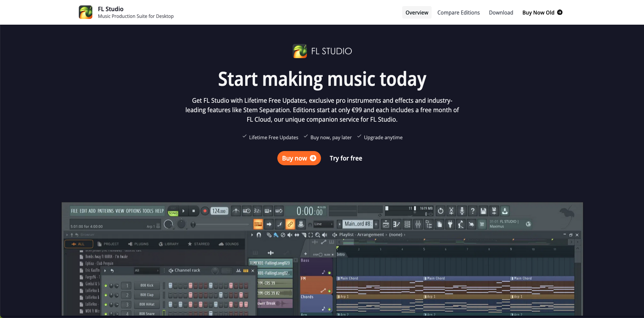Open the Piano roll view icon
This screenshot has height=318, width=644.
396,224
